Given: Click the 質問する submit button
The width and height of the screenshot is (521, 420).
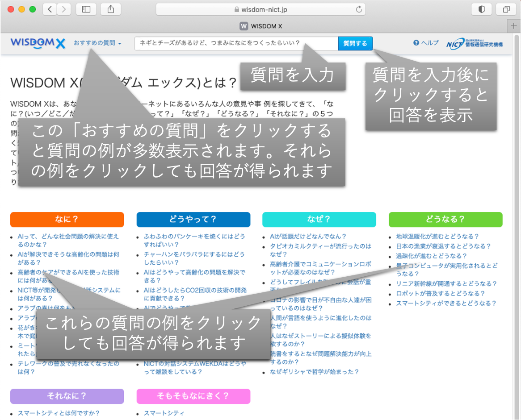Looking at the screenshot, I should (x=355, y=43).
